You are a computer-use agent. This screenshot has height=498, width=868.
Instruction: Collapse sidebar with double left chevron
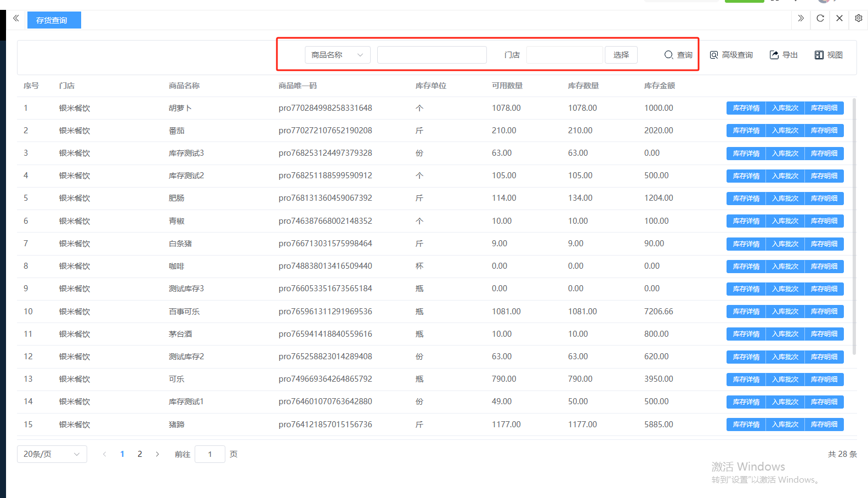pos(16,18)
